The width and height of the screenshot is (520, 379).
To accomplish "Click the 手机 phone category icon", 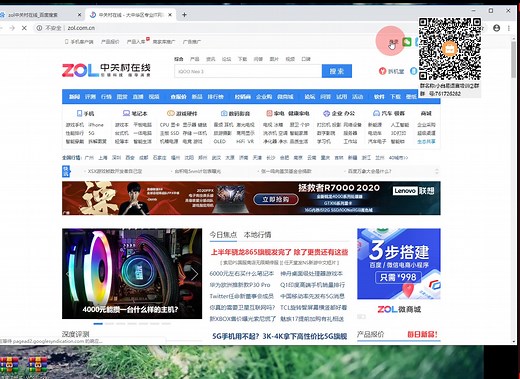I will [x=79, y=113].
